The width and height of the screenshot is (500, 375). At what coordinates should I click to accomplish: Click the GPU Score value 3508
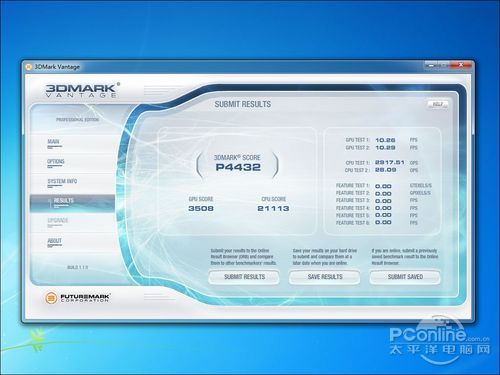pyautogui.click(x=201, y=208)
